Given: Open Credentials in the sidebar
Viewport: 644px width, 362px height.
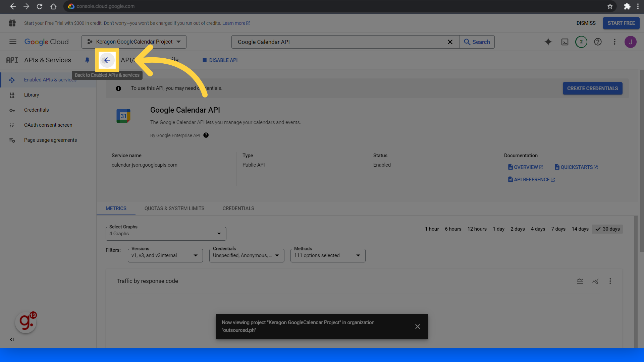Looking at the screenshot, I should (49, 110).
